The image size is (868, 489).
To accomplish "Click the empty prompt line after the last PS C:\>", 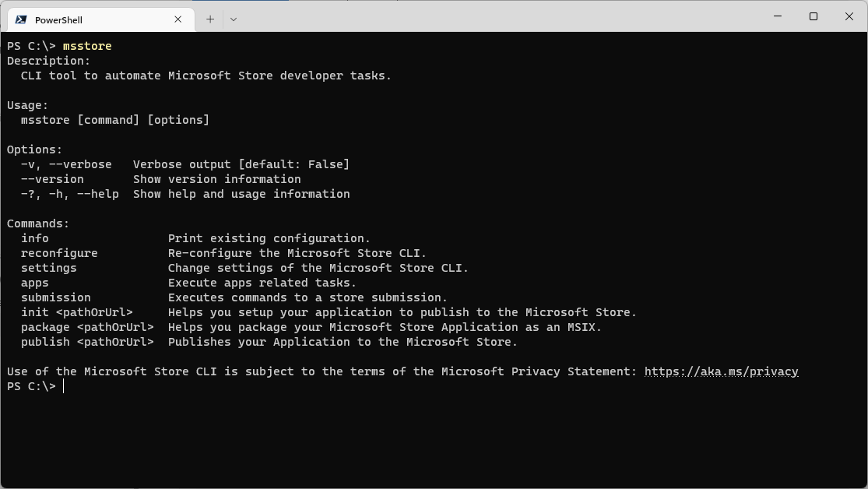I will pyautogui.click(x=234, y=386).
